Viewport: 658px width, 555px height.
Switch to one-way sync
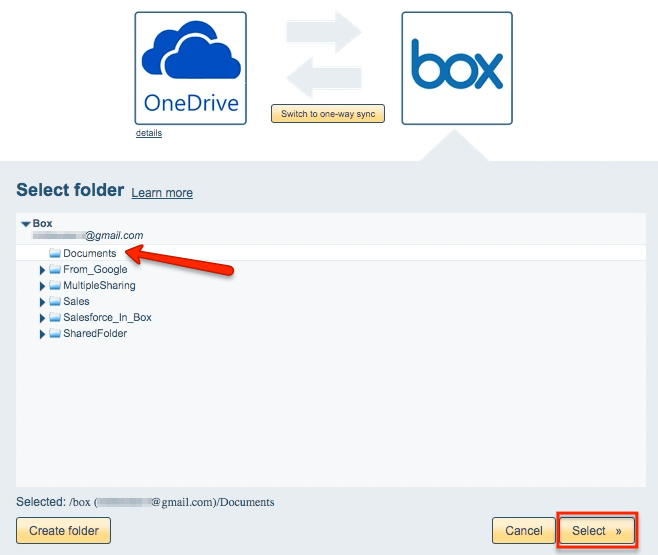pyautogui.click(x=328, y=114)
